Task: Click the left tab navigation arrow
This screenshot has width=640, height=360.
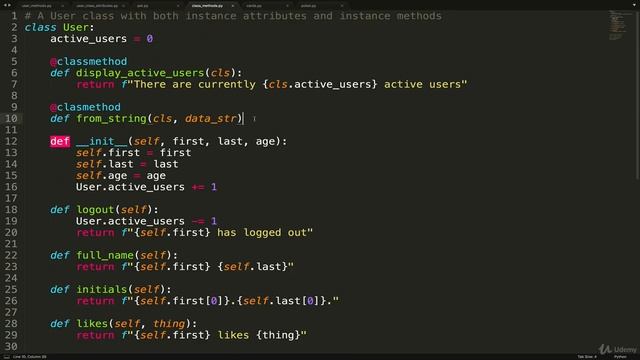Action: point(4,5)
